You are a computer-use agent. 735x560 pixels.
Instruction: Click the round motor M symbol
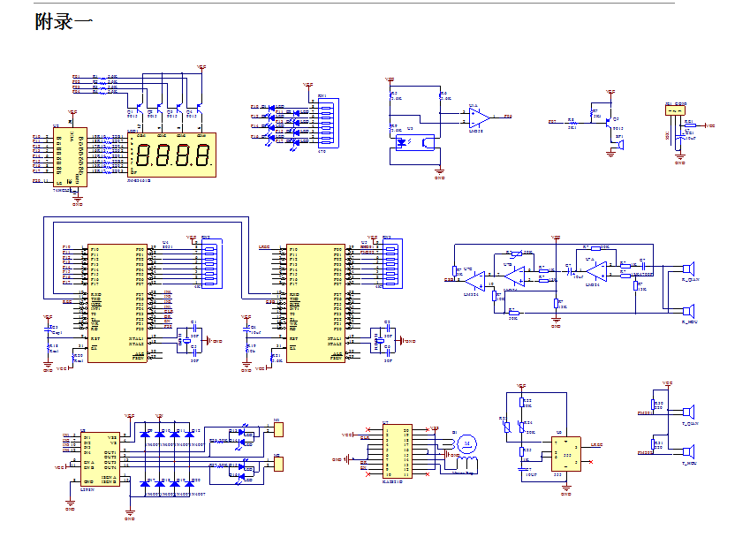pyautogui.click(x=466, y=442)
